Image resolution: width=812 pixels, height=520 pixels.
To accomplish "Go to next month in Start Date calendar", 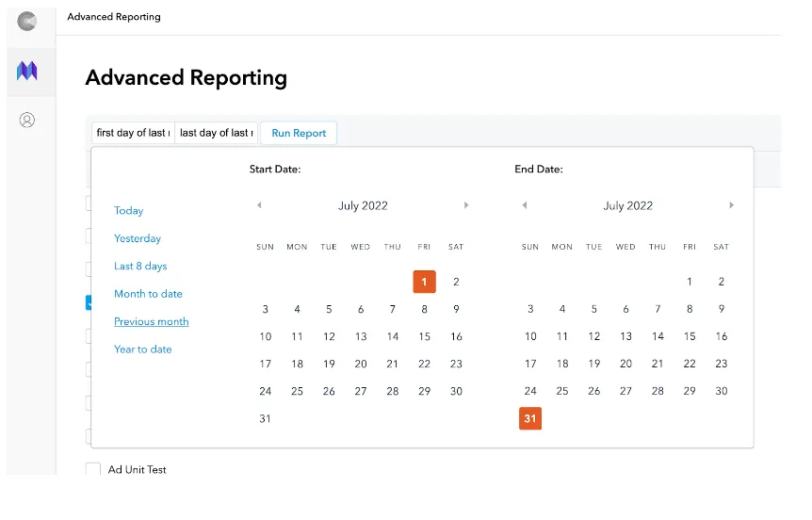I will (x=466, y=205).
